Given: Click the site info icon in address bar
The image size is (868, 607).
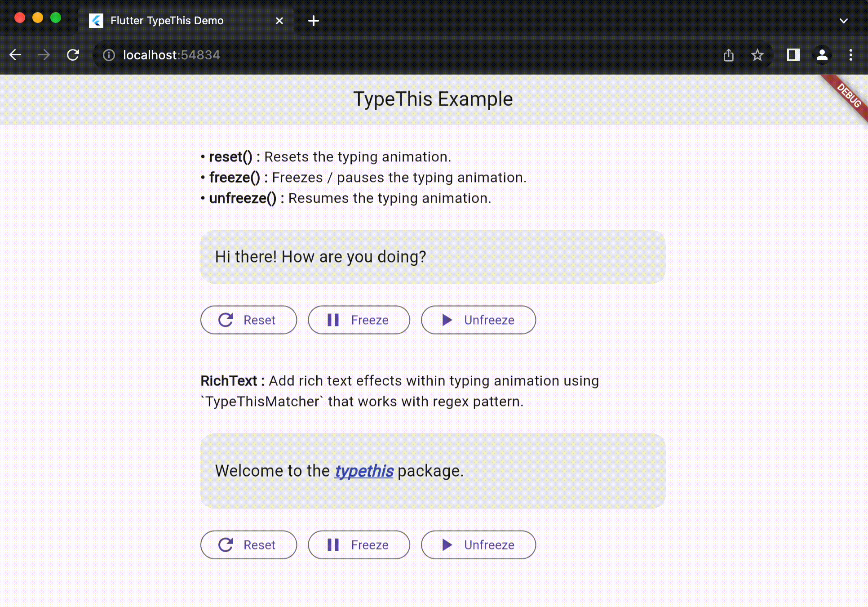Looking at the screenshot, I should click(x=109, y=55).
